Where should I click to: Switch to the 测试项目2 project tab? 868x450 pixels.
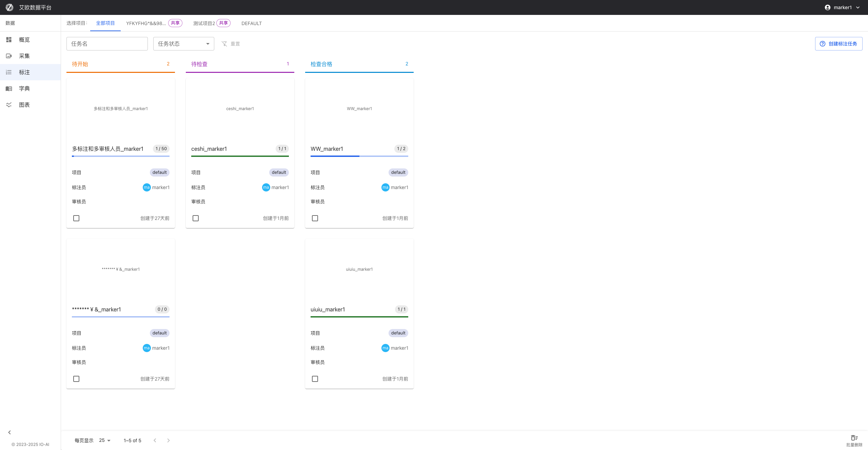(204, 23)
